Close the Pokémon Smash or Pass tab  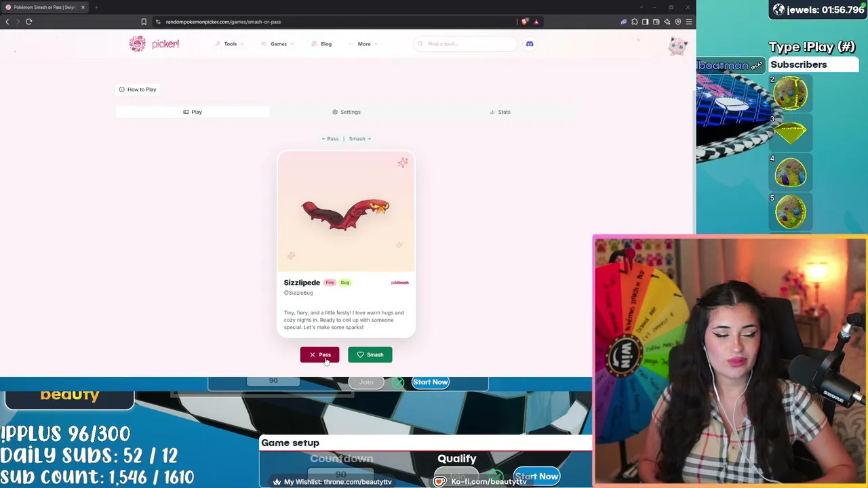click(x=83, y=7)
